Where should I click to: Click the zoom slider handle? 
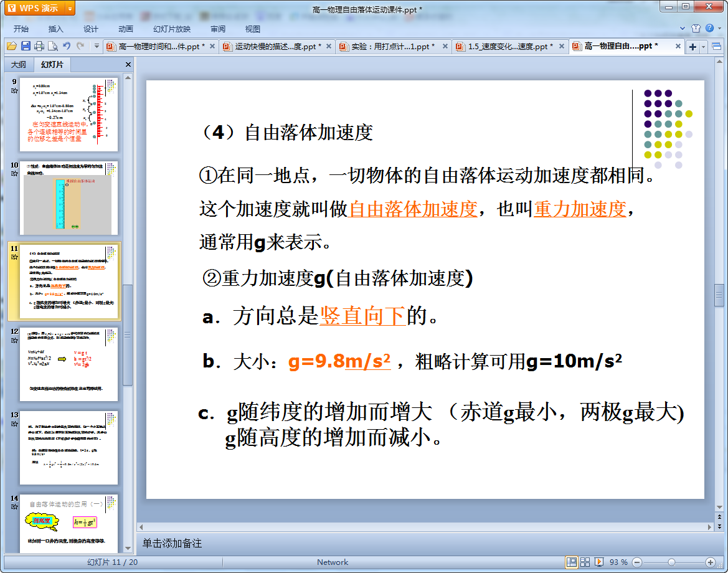(x=671, y=562)
